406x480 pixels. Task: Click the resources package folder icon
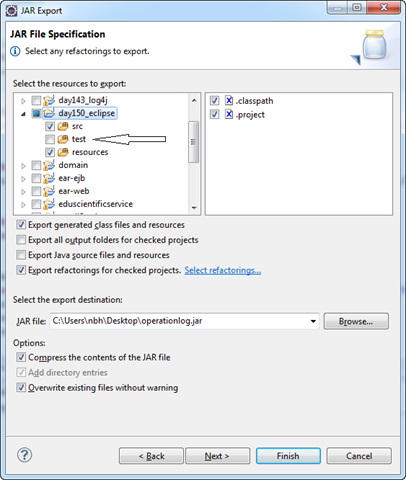pyautogui.click(x=63, y=152)
